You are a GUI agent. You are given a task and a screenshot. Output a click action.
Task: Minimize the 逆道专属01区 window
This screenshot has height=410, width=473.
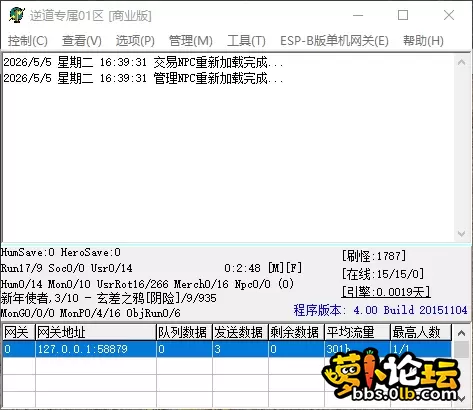[x=358, y=15]
